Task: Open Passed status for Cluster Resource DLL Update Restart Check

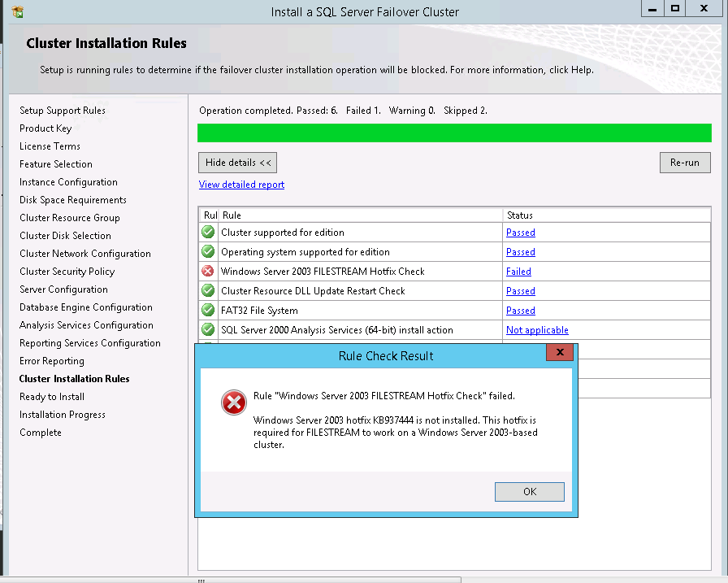Action: pos(521,291)
